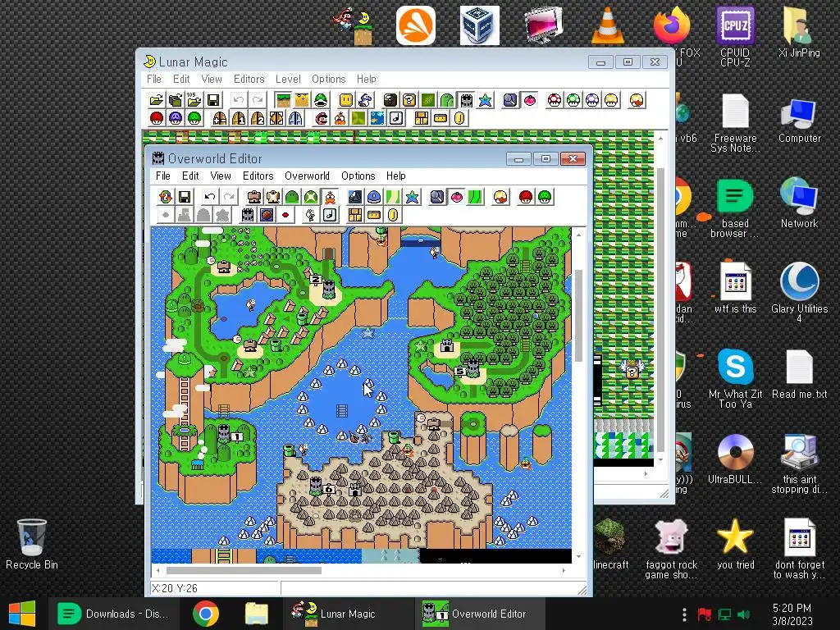The height and width of the screenshot is (630, 840).
Task: Open the Overworld menu in Overworld Editor
Action: [x=307, y=176]
